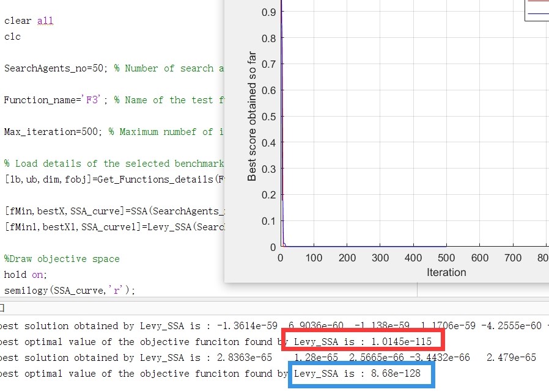
Task: Click the value '1.28e-65' in command output
Action: [316, 357]
